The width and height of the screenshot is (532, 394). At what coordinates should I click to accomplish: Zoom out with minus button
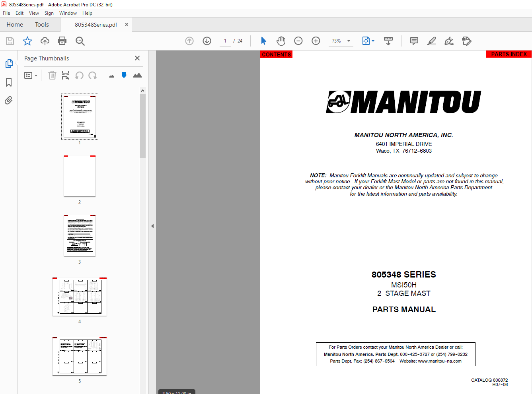(x=298, y=41)
